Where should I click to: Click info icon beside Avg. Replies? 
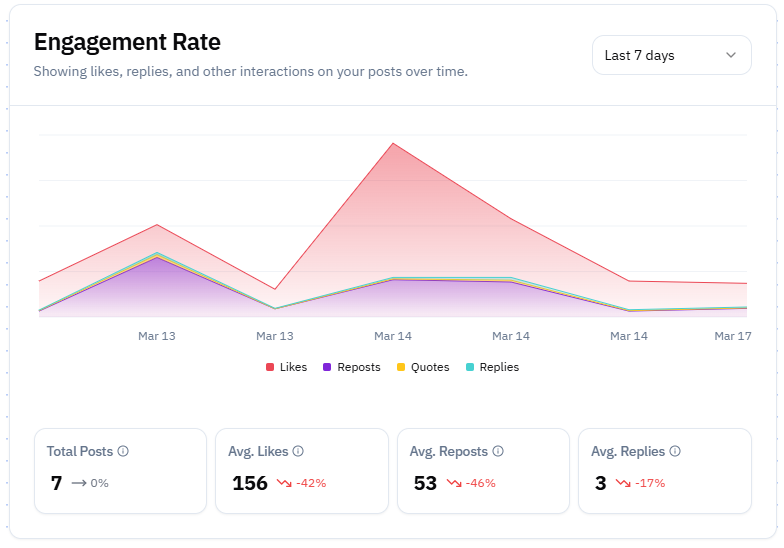[x=675, y=451]
